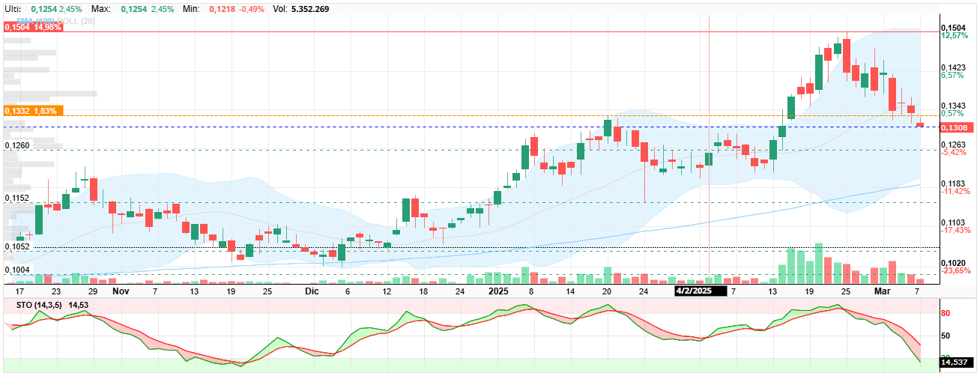This screenshot has height=376, width=980.
Task: Click 0,1343 on the right price axis
Action: click(954, 106)
